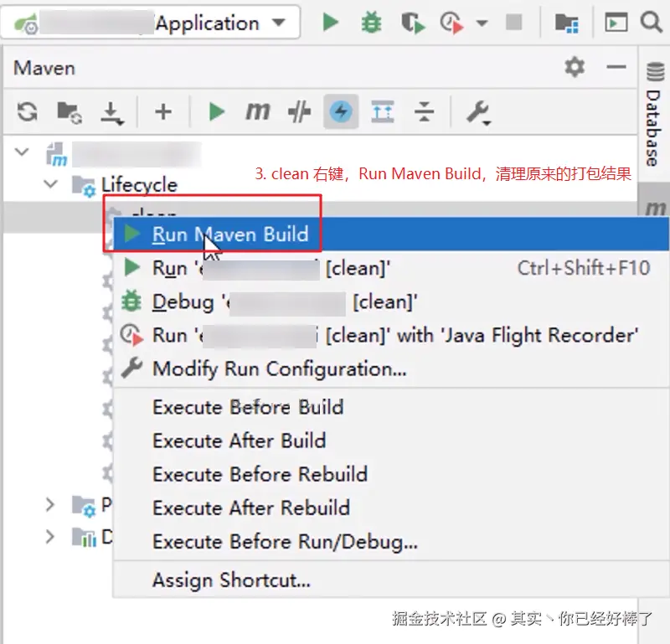Run with profiler clock icon
Screen dimensions: 670x644
pos(452,23)
